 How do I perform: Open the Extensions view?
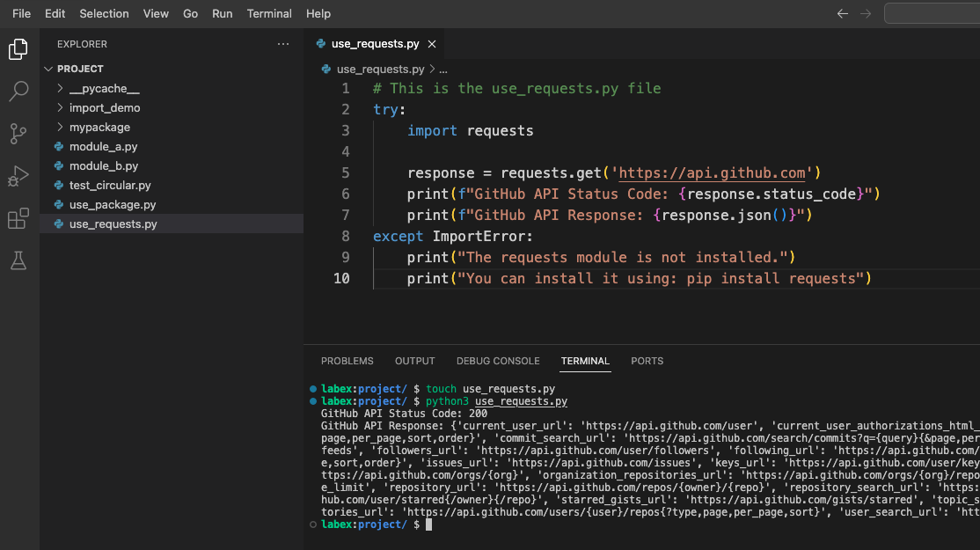point(18,218)
